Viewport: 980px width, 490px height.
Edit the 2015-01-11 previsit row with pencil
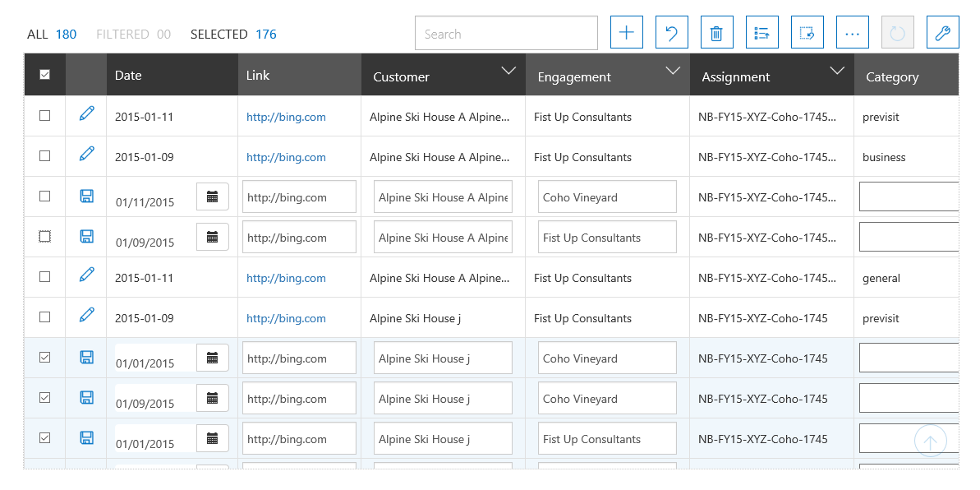[x=87, y=114]
